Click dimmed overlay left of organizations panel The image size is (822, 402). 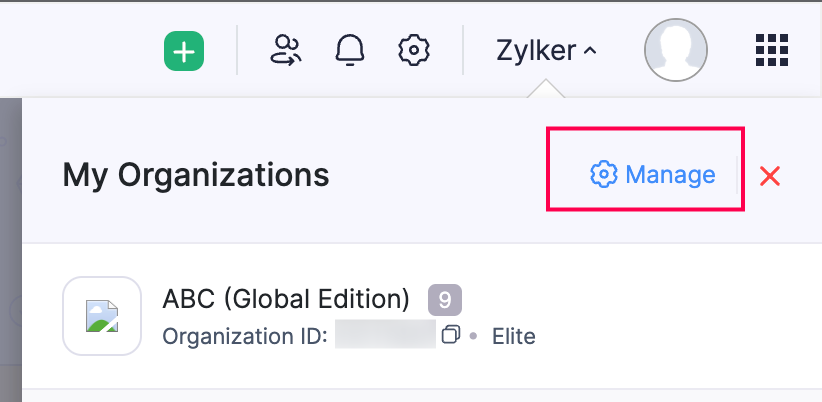(x=10, y=250)
